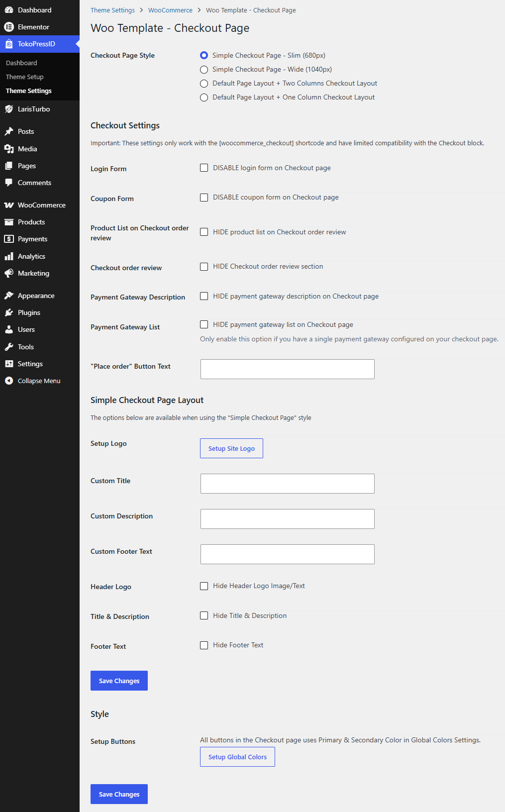Click Save Changes above the Style heading
505x812 pixels.
pyautogui.click(x=119, y=681)
